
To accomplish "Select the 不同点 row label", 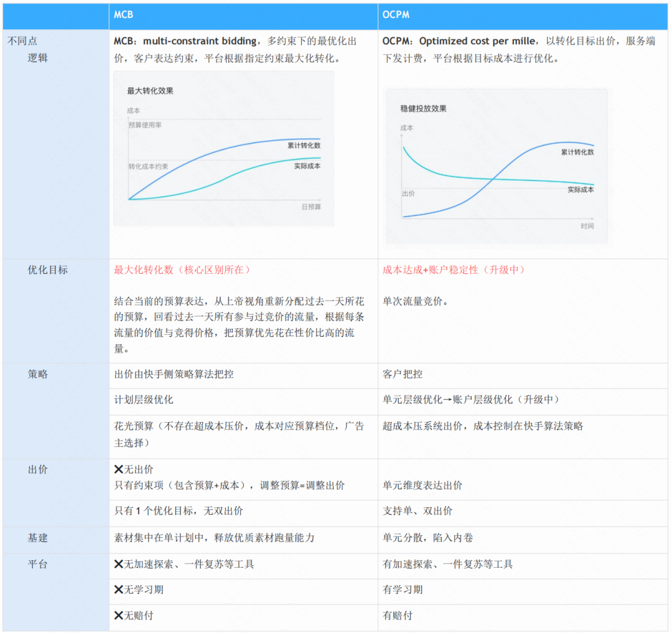I will 22,40.
